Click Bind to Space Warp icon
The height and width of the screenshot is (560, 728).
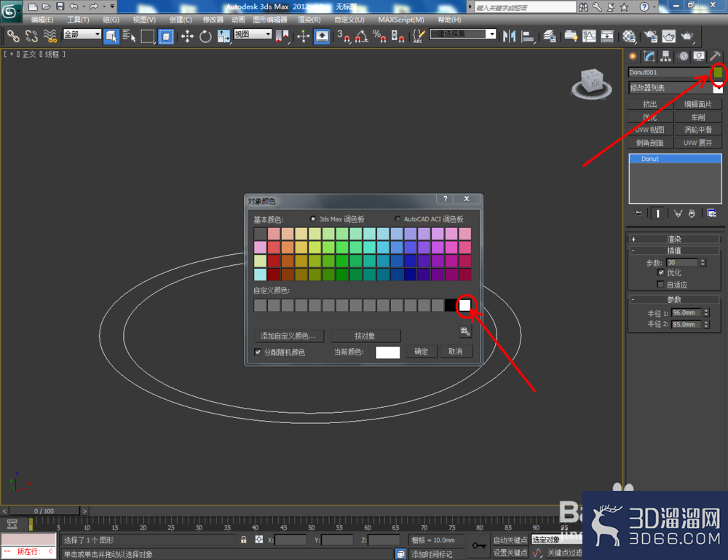coord(50,36)
